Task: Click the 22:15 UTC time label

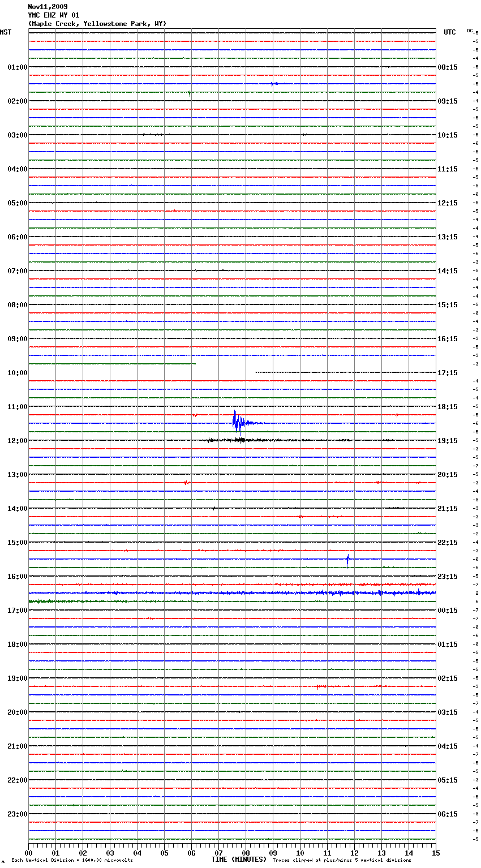Action: [x=448, y=543]
